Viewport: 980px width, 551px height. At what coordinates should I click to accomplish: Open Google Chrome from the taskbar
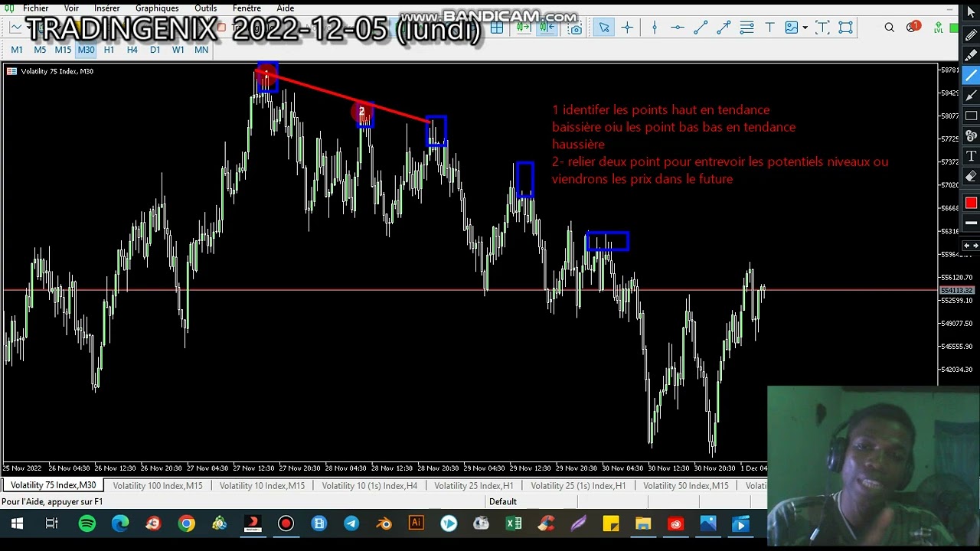pyautogui.click(x=187, y=524)
